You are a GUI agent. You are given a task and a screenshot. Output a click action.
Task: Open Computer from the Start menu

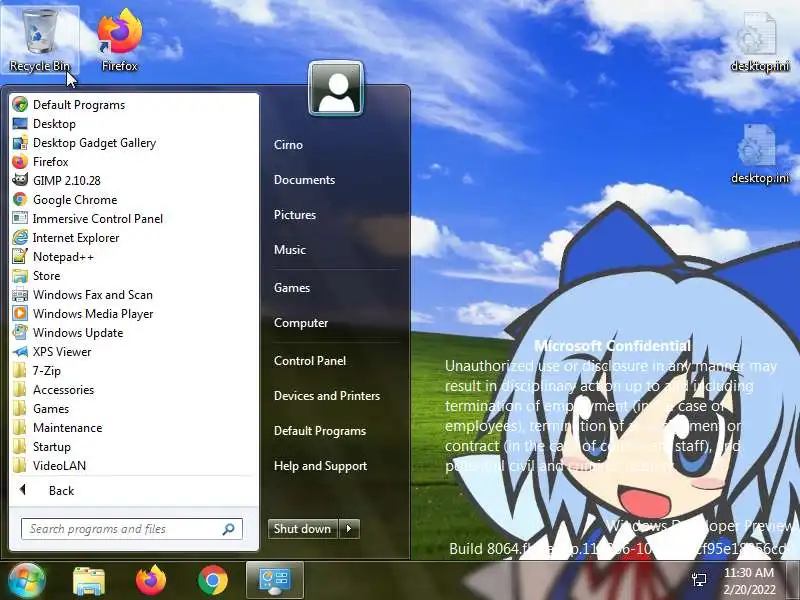coord(301,323)
